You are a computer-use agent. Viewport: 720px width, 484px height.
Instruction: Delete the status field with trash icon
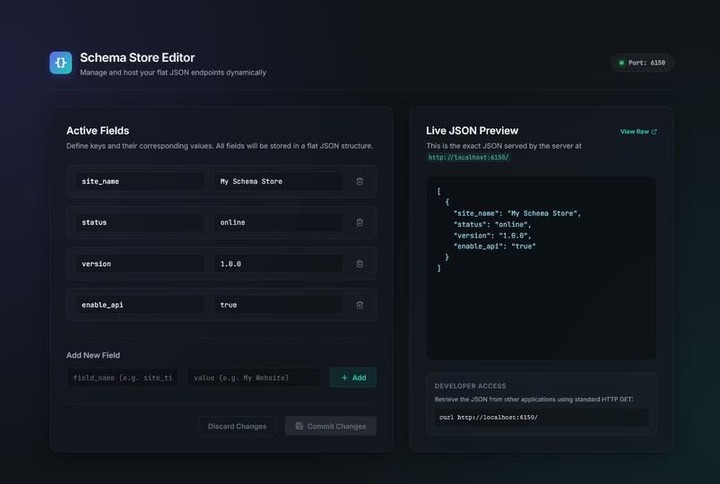click(x=360, y=222)
